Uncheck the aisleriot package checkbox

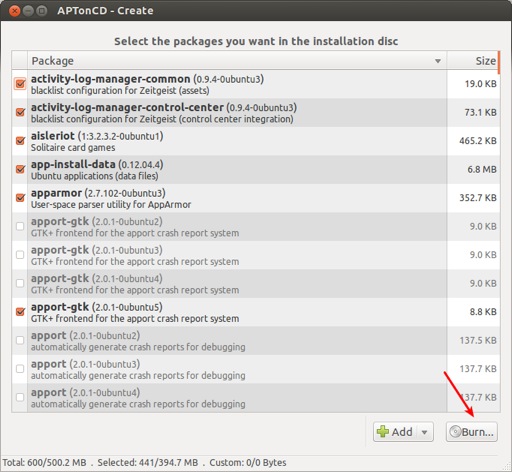(20, 141)
